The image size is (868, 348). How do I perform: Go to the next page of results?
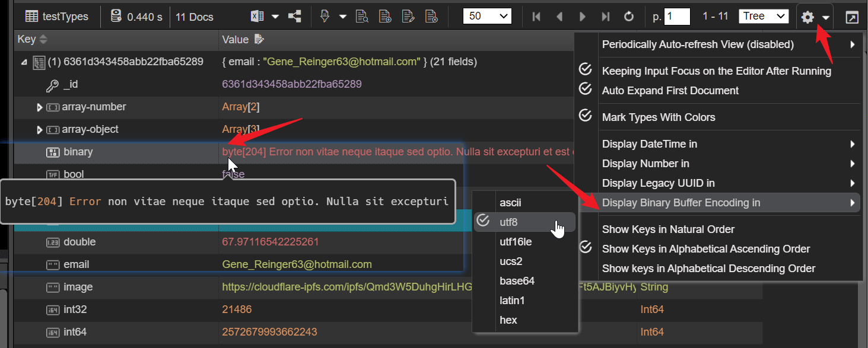pos(583,17)
